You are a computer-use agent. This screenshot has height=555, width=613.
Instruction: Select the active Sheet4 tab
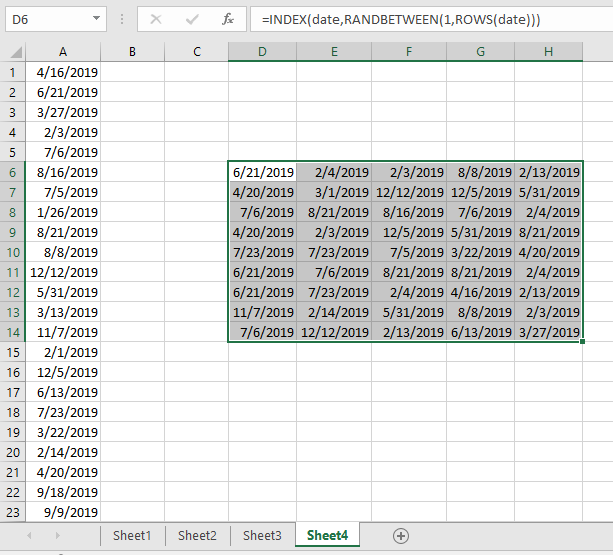tap(327, 535)
